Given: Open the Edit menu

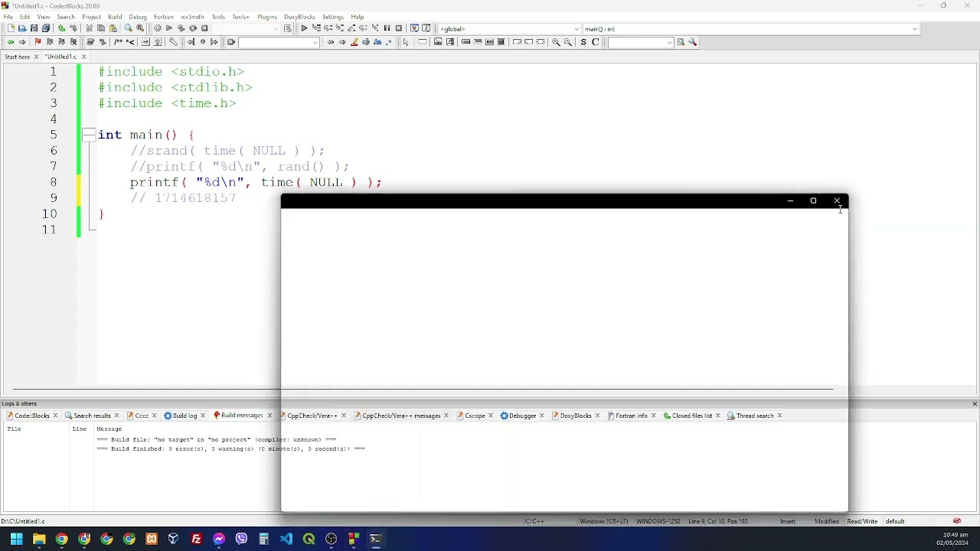Looking at the screenshot, I should click(x=25, y=17).
